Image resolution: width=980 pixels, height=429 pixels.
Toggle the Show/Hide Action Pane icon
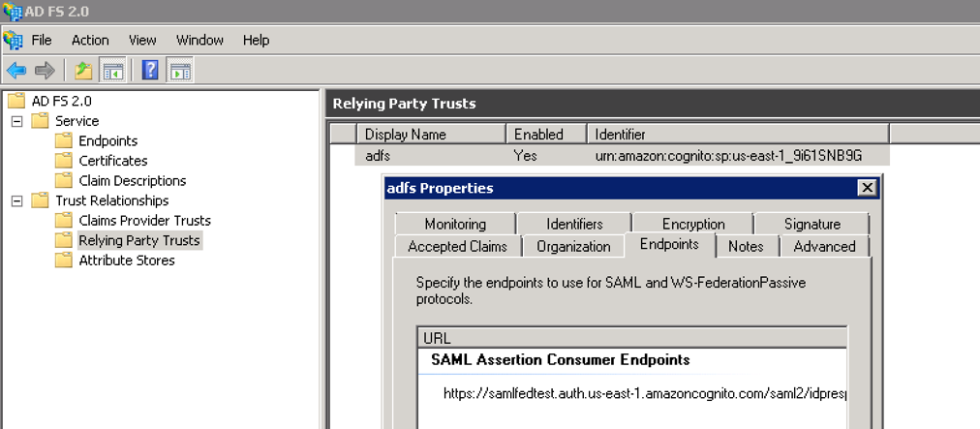(179, 71)
